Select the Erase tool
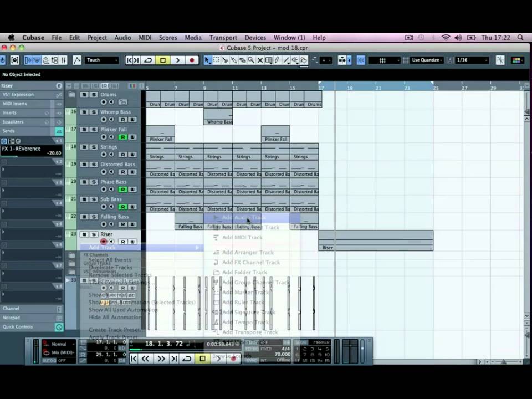The image size is (532, 399). pos(242,60)
